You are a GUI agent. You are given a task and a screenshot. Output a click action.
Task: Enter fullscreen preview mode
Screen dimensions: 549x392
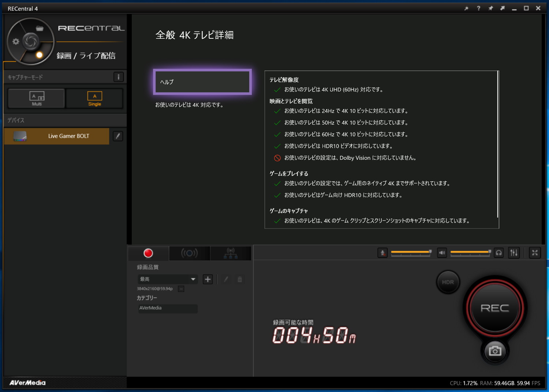(535, 253)
